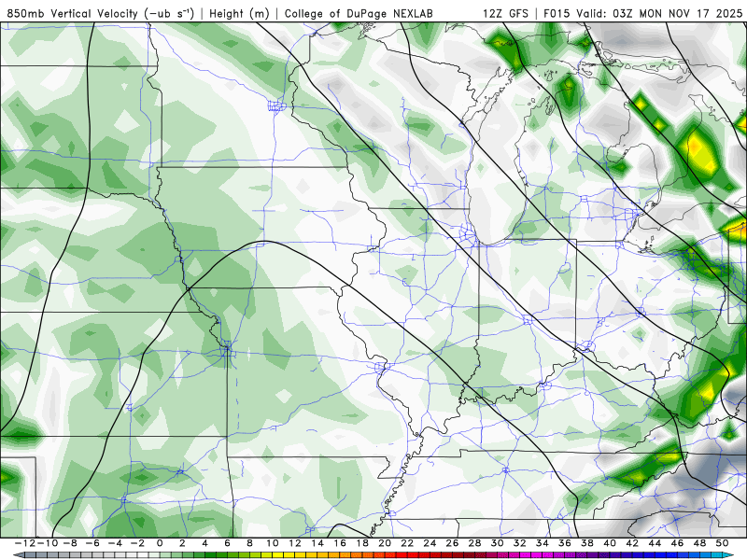
Task: Click the '-8' color scale label
Action: 70,543
